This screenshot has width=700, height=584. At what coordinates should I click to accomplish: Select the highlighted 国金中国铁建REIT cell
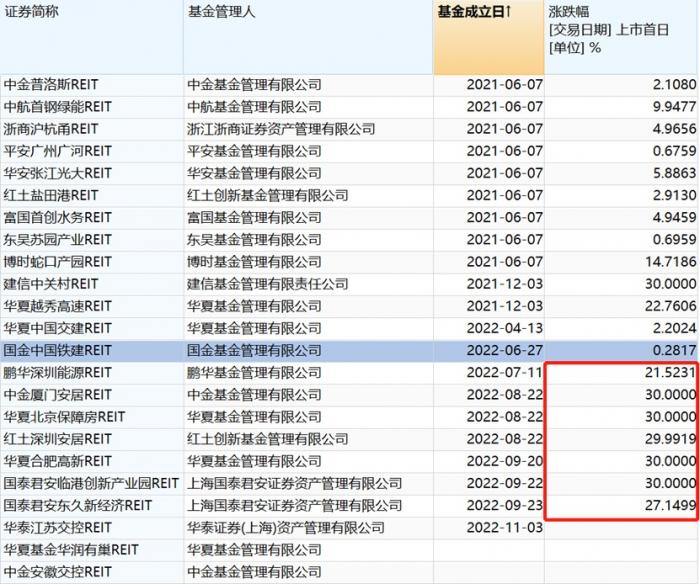click(92, 350)
